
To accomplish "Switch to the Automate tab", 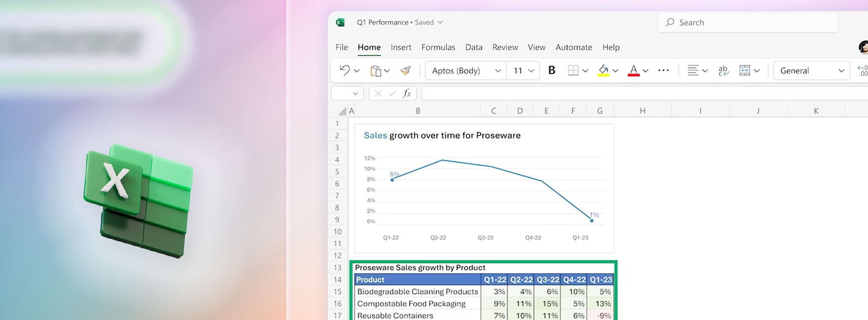I will (x=574, y=47).
